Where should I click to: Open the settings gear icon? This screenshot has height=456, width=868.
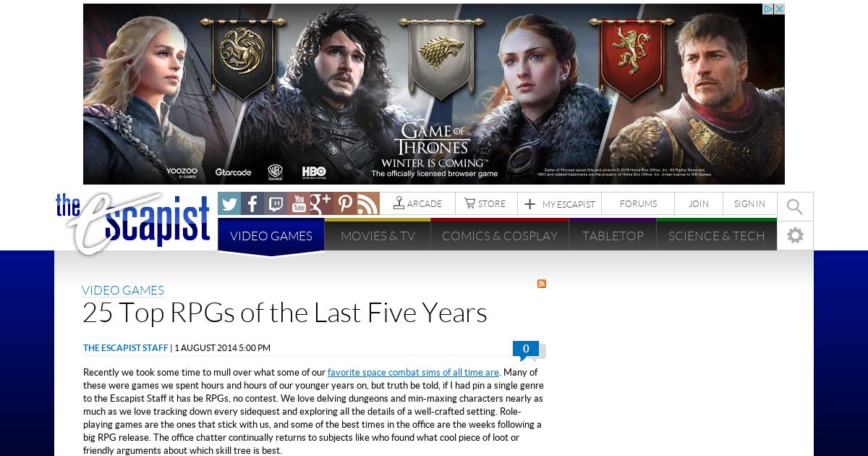pyautogui.click(x=795, y=236)
